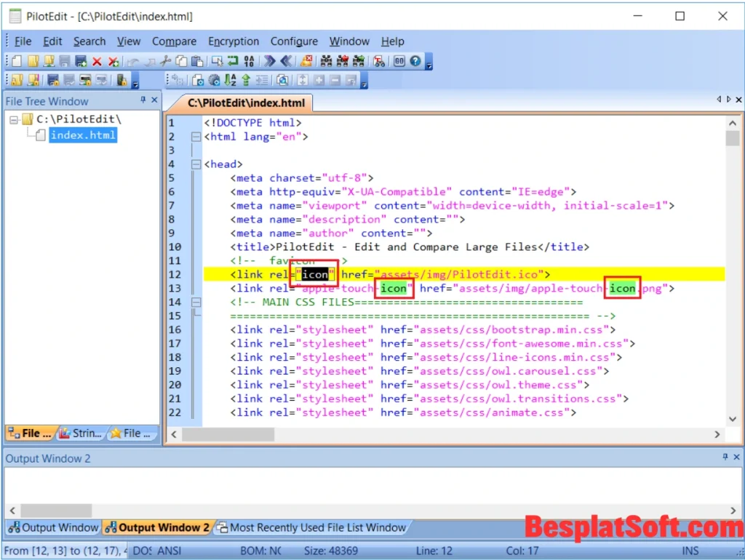Close the Output Window 2 panel
Viewport: 745px width, 560px height.
(x=736, y=457)
